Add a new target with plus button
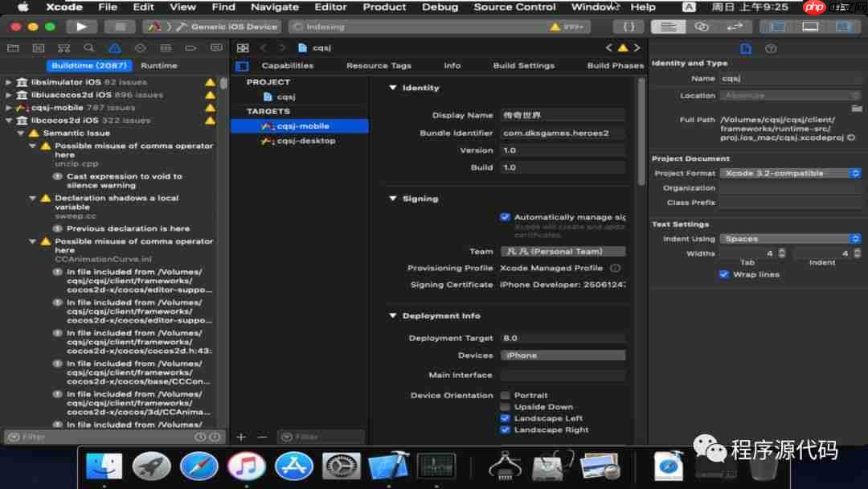 (x=241, y=437)
